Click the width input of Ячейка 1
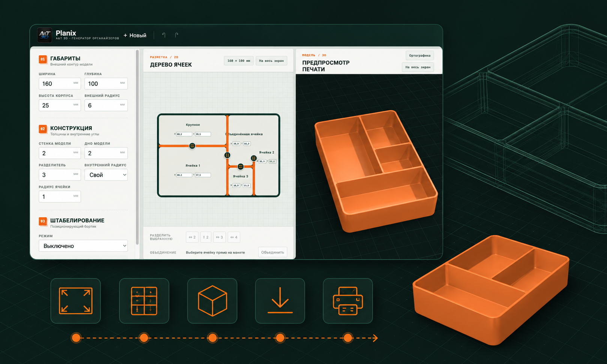607x364 pixels. [184, 175]
